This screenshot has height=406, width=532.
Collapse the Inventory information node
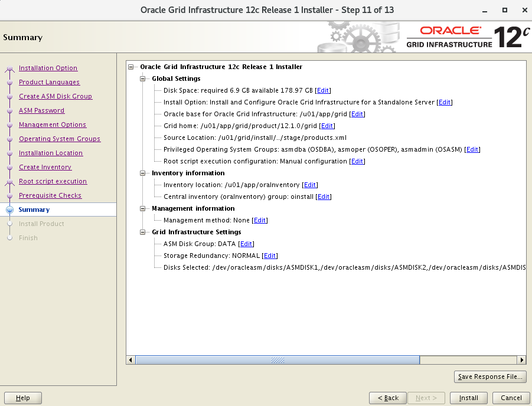click(142, 173)
